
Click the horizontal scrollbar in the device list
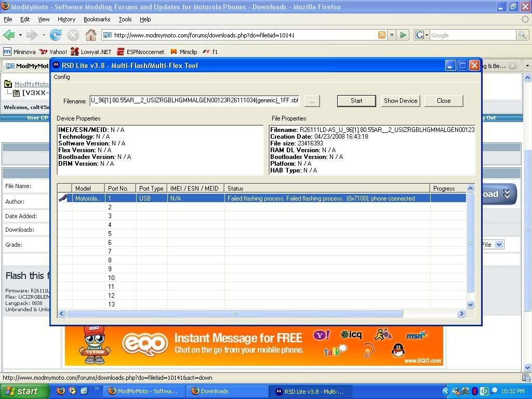pyautogui.click(x=234, y=313)
